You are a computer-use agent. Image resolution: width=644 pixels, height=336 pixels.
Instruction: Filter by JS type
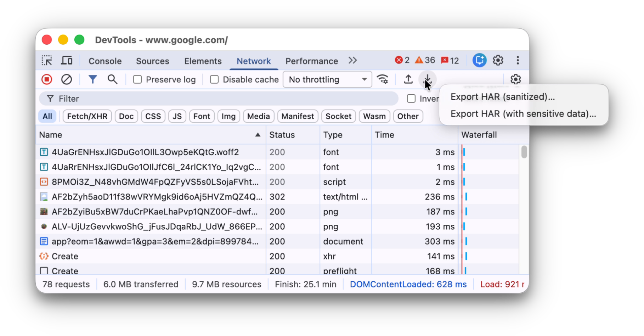coord(177,116)
